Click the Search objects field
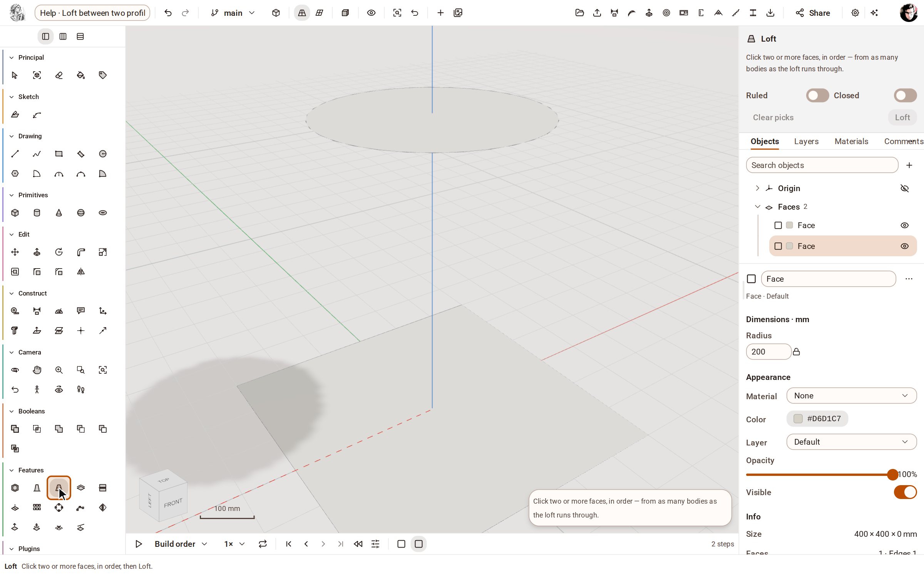This screenshot has height=578, width=924. pos(822,165)
